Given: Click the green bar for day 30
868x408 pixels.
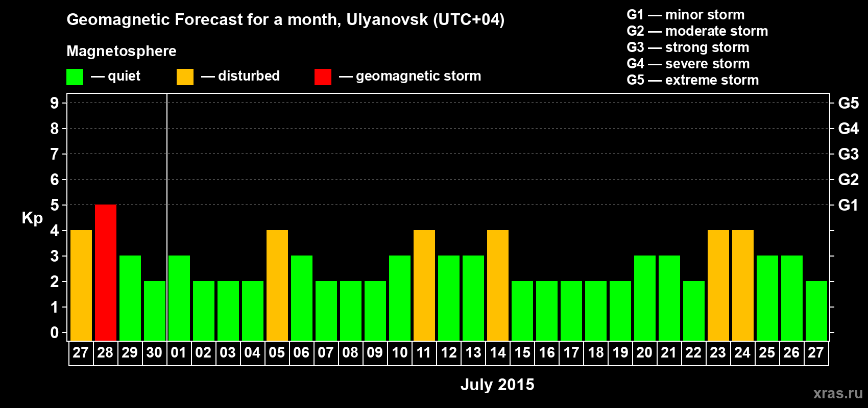Looking at the screenshot, I should click(155, 311).
